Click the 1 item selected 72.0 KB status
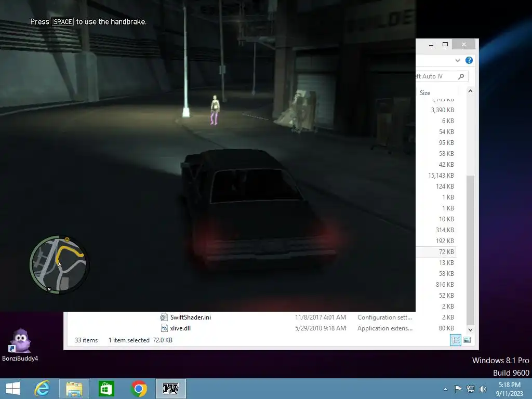The height and width of the screenshot is (399, 532). [x=140, y=340]
